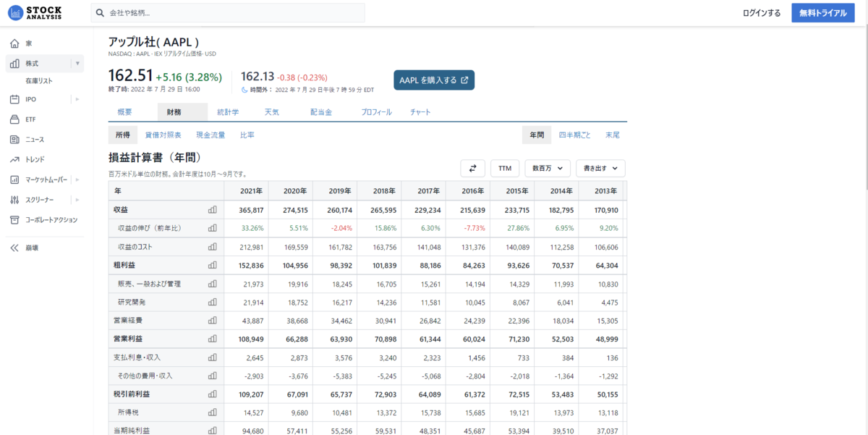Select 所得 sub-tab

122,135
